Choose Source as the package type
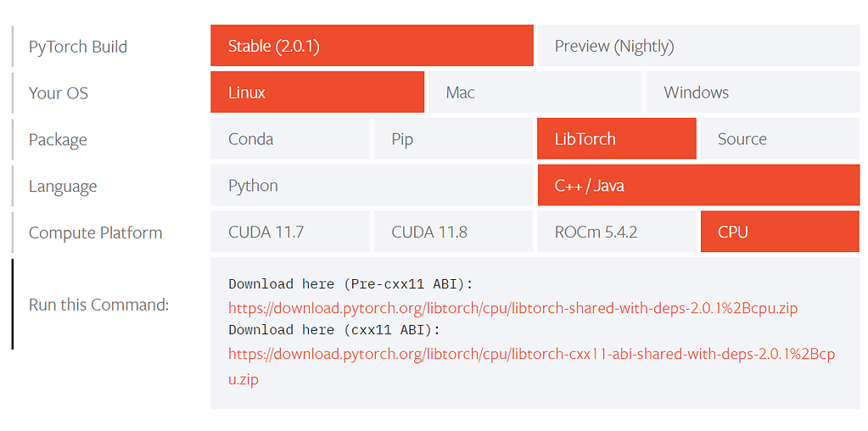This screenshot has width=868, height=431. 779,139
